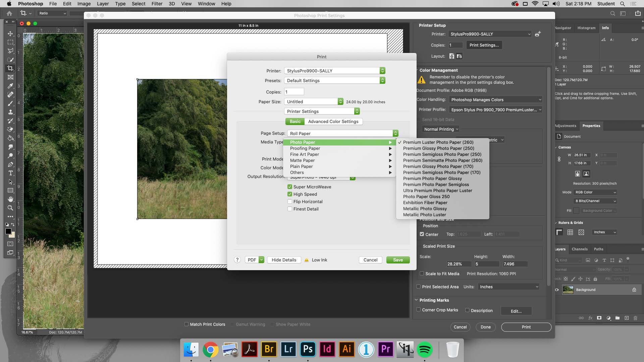This screenshot has width=644, height=362.
Task: Open the Printer Profile dropdown
Action: coord(495,110)
